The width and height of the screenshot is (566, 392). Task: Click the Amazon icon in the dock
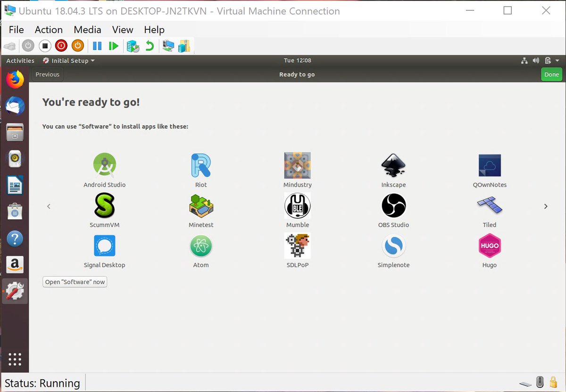pyautogui.click(x=15, y=265)
